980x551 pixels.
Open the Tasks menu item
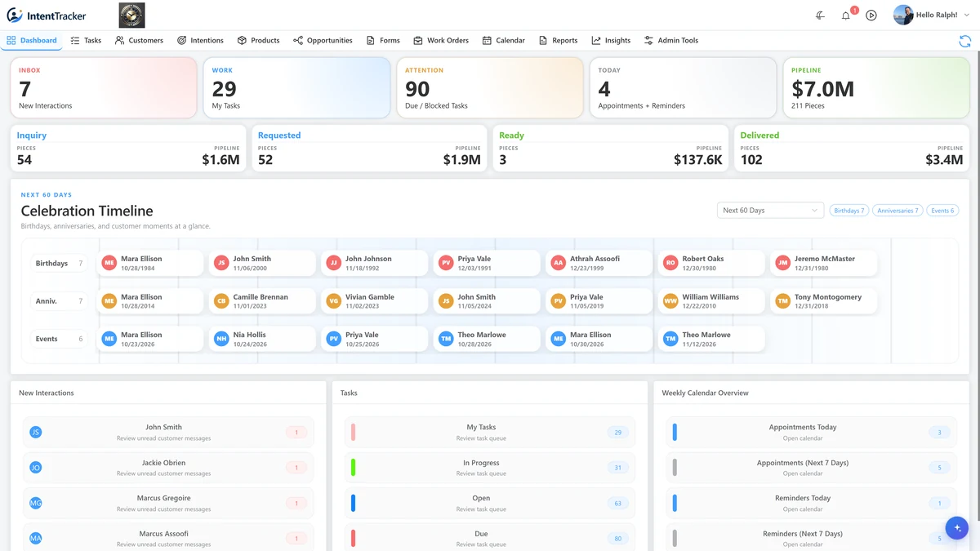(x=86, y=40)
